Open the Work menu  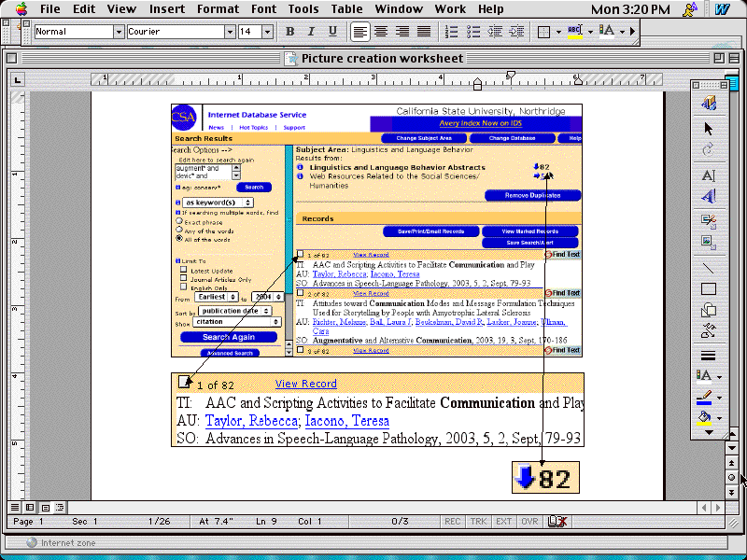pos(450,9)
